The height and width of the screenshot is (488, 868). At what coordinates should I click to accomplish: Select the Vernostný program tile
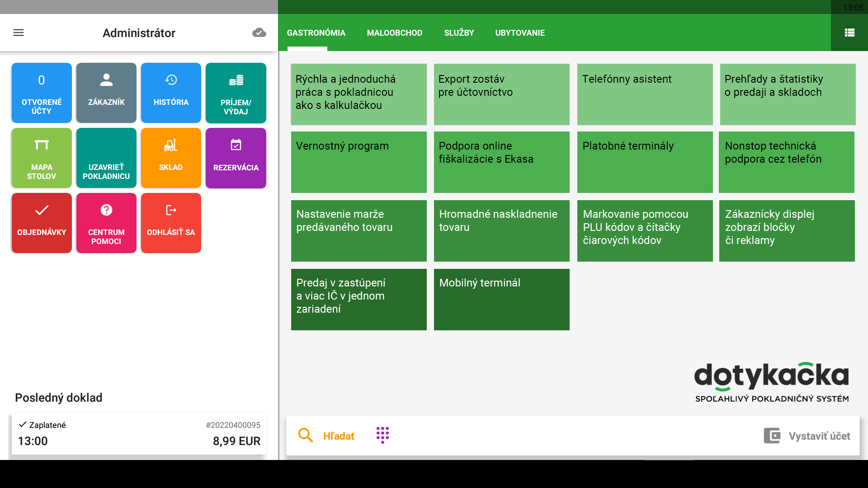[x=359, y=162]
